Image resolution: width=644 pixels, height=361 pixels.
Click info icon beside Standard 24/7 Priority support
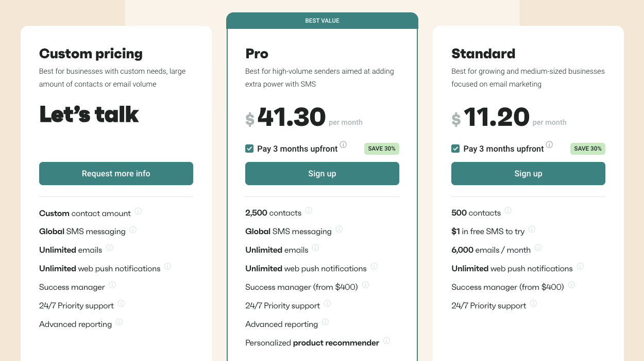tap(533, 303)
